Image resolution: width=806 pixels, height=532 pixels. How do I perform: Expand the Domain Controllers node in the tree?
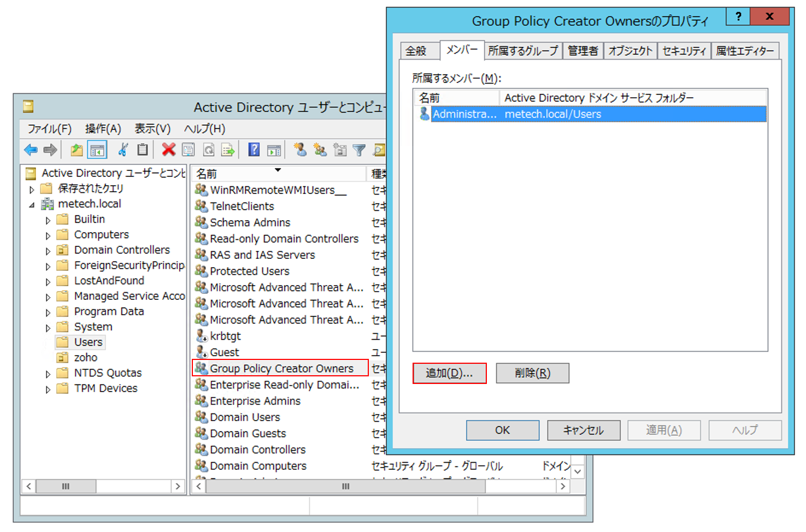point(48,251)
